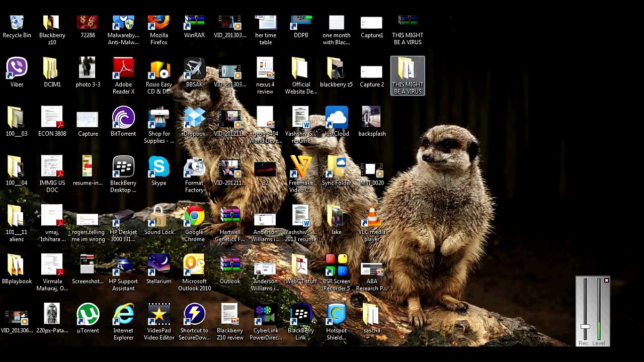Open Internet Explorer desktop shortcut

pos(123,323)
